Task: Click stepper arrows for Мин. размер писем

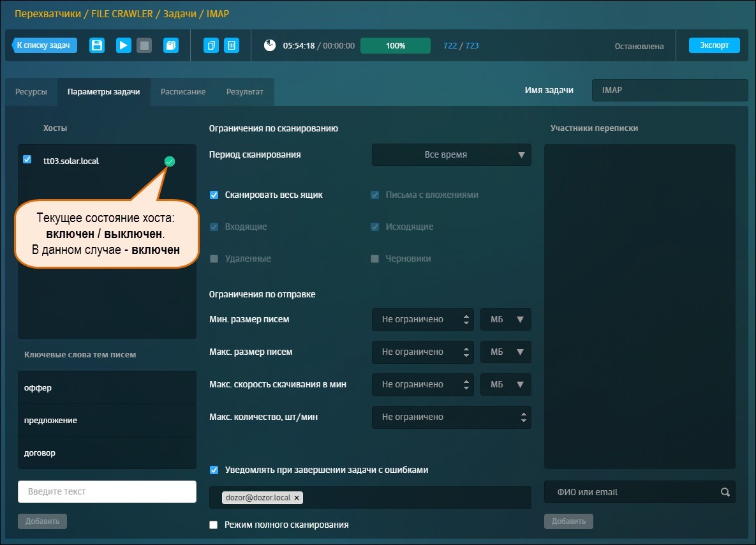Action: [x=466, y=319]
